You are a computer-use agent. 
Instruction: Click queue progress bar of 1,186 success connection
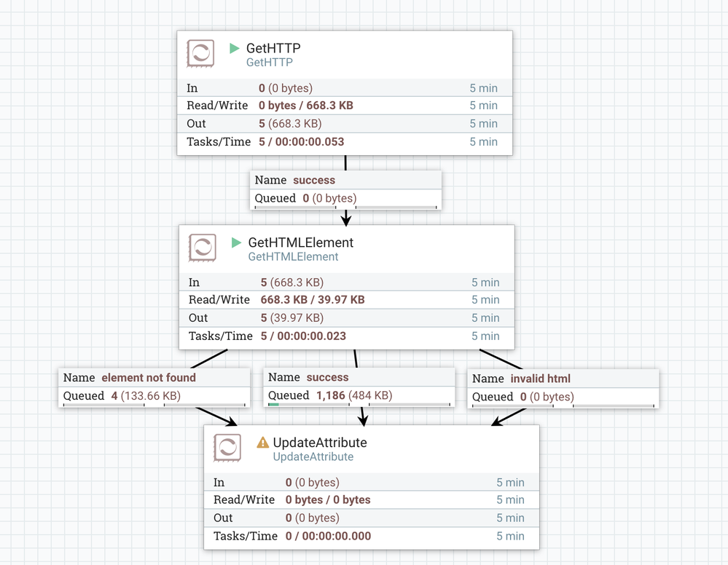[x=359, y=405]
